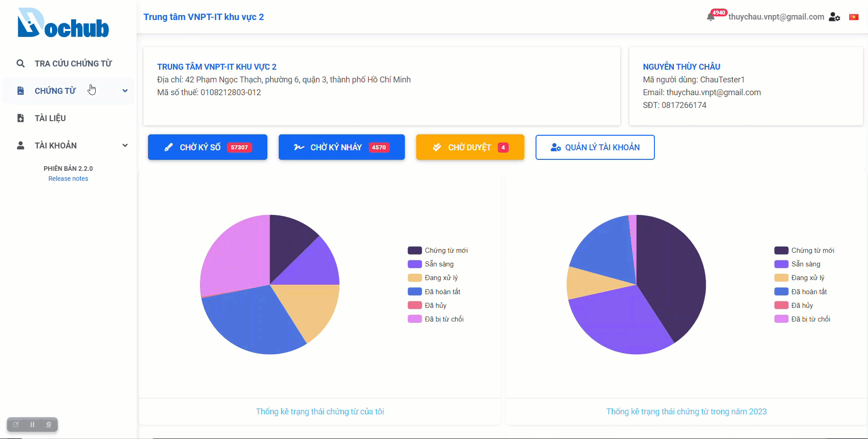Image resolution: width=868 pixels, height=439 pixels.
Task: Open the Release notes link
Action: (68, 179)
